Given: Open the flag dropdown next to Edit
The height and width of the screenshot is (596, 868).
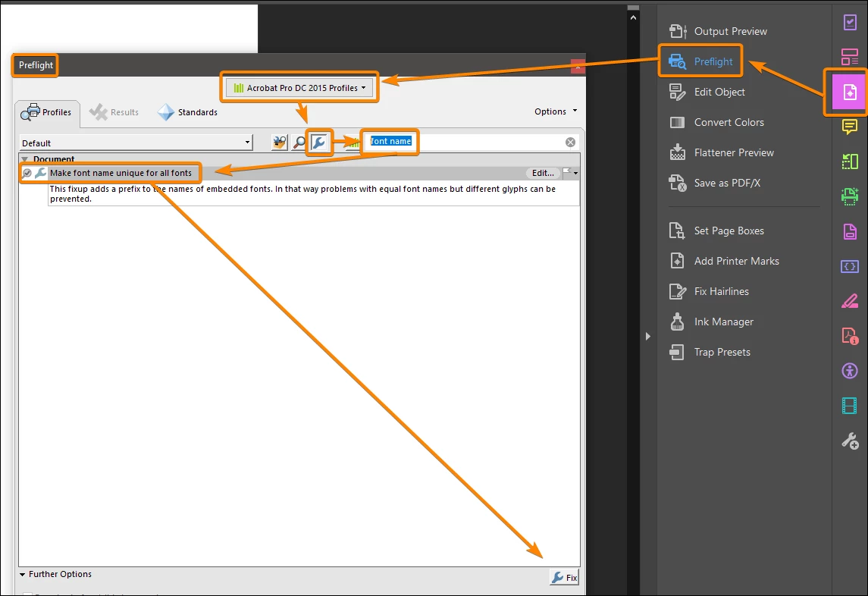Looking at the screenshot, I should (x=571, y=173).
